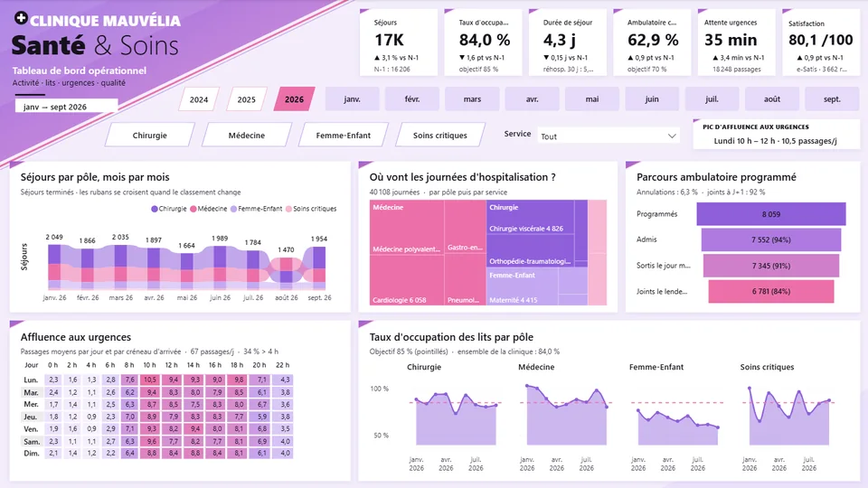This screenshot has width=868, height=488.
Task: Click the Jeu. row label in heatmap
Action: coord(31,417)
